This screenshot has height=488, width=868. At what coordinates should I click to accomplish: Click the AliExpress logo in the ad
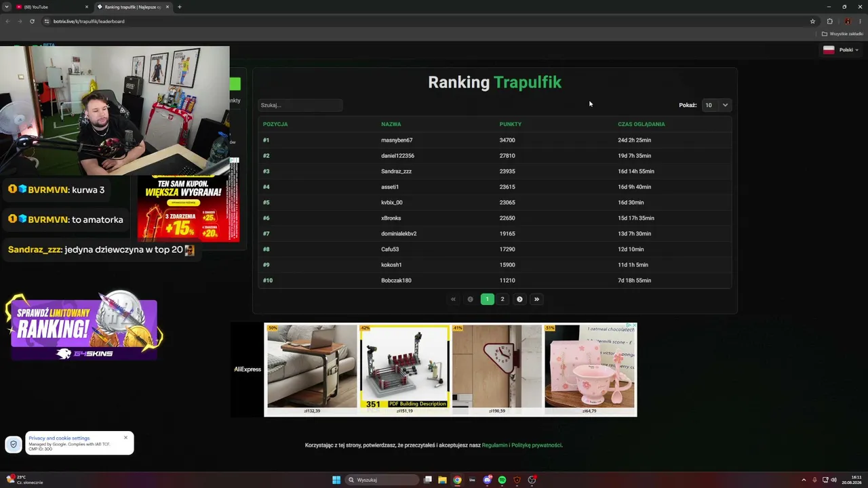pyautogui.click(x=248, y=369)
